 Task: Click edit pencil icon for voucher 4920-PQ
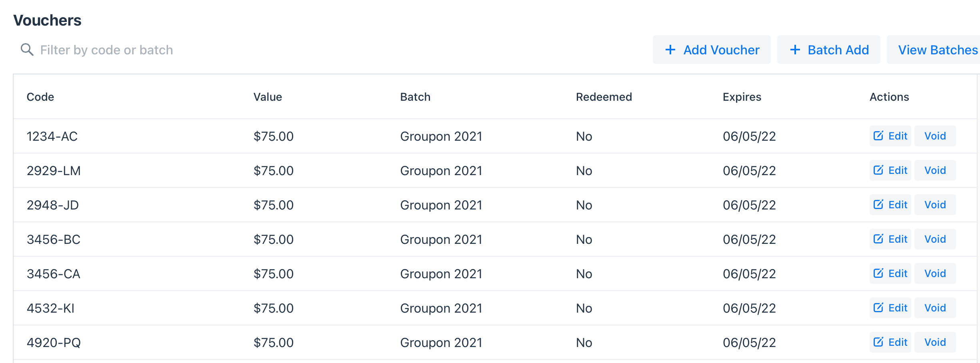[x=878, y=342]
